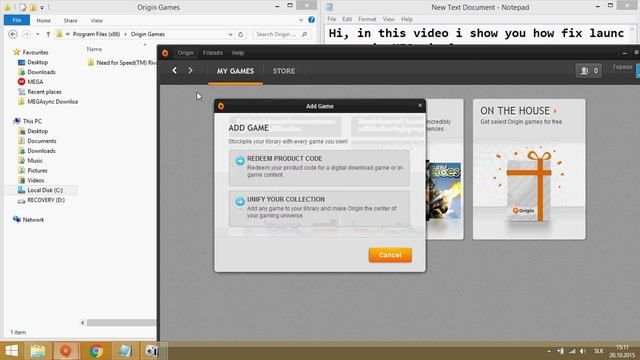This screenshot has width=640, height=360.
Task: Switch to My Games tab
Action: [x=235, y=71]
